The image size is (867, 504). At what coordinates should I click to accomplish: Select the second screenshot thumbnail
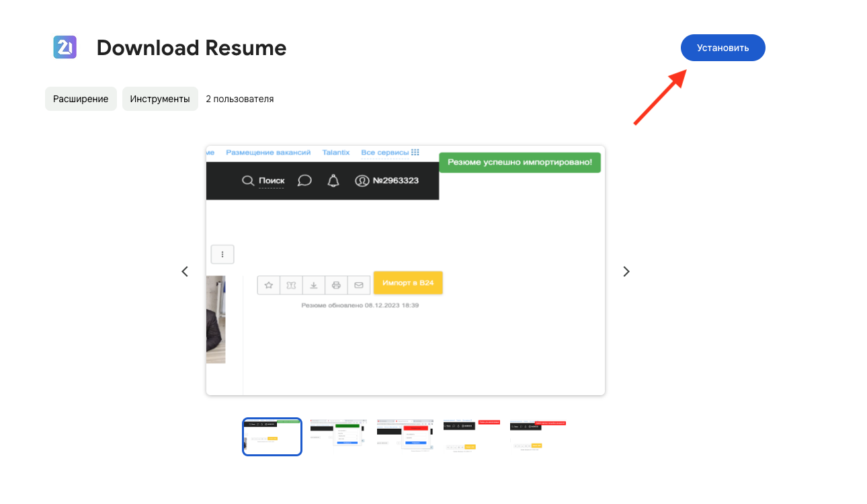coord(339,437)
